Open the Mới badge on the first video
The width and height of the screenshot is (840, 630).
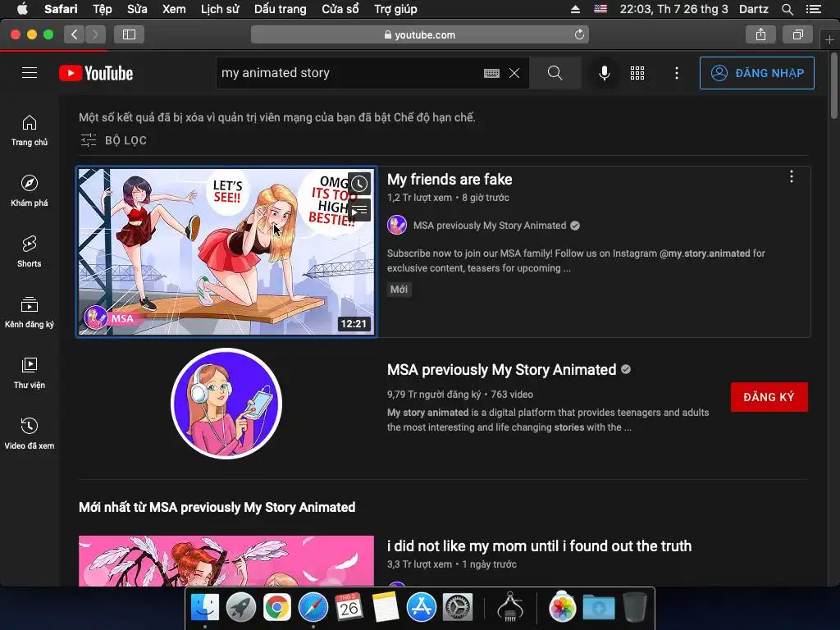399,290
